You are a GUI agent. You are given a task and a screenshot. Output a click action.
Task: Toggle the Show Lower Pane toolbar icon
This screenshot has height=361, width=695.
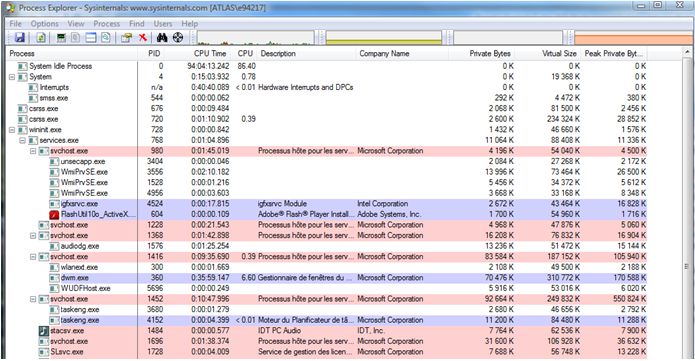tap(91, 38)
